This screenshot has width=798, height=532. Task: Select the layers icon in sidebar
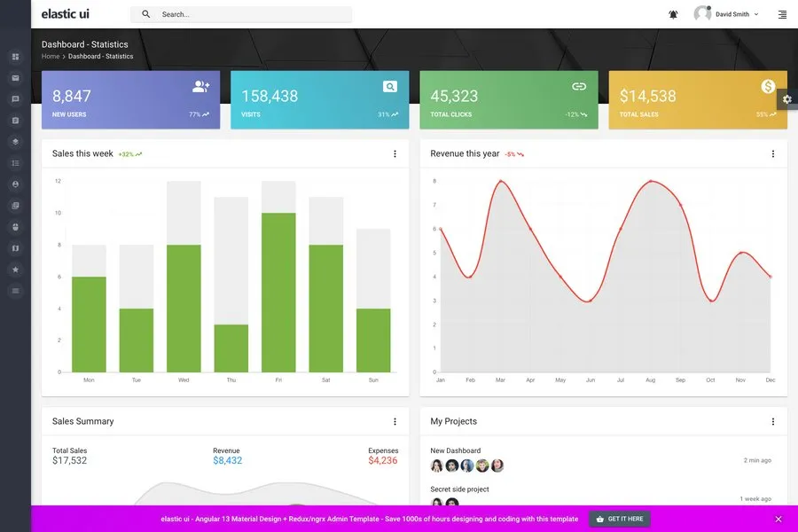pyautogui.click(x=15, y=142)
